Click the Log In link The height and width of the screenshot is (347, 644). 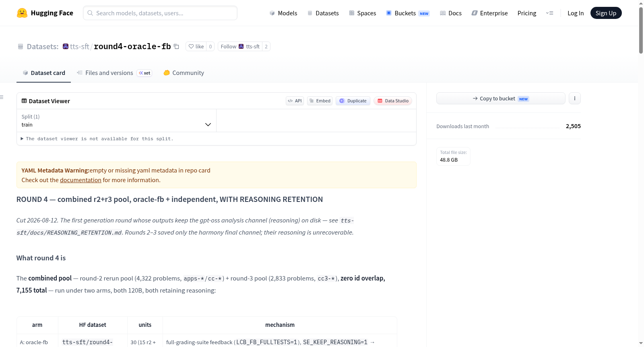(x=576, y=13)
